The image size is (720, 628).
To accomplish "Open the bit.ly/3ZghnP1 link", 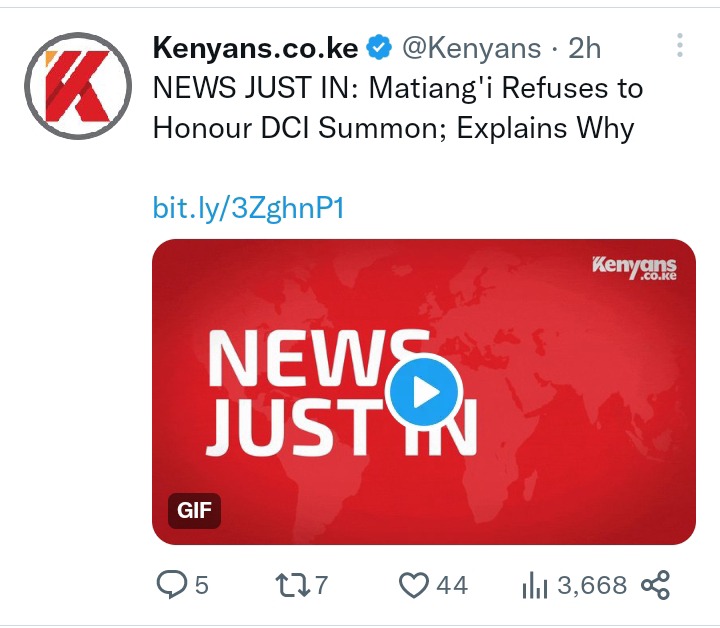I will click(248, 208).
